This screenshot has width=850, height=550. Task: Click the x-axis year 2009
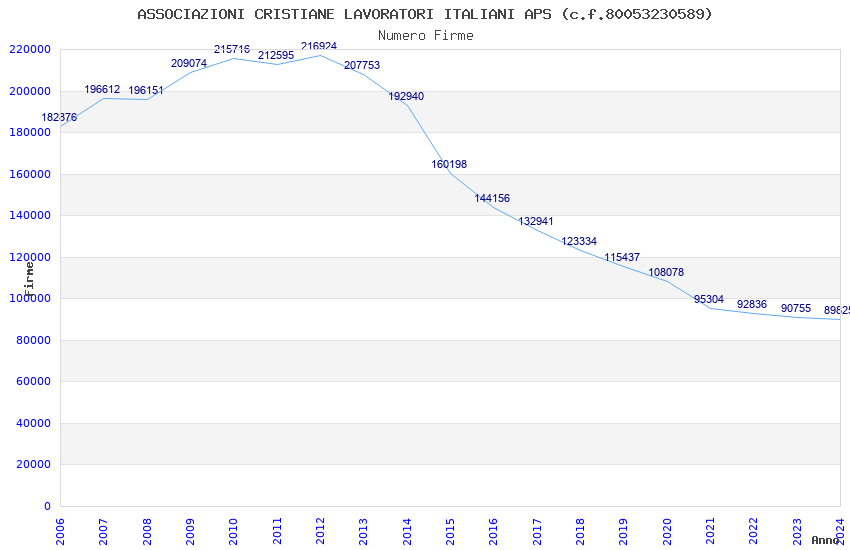[190, 532]
